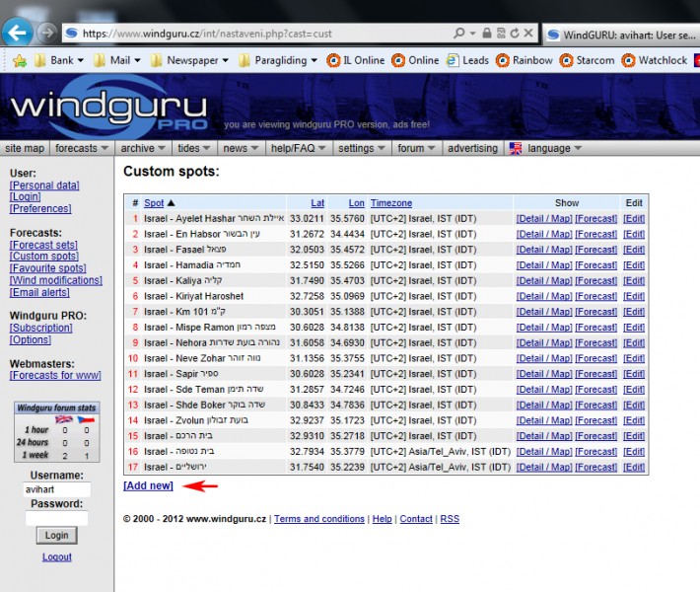Open the Subscription link
Viewport: 700px width, 592px height.
(x=40, y=328)
